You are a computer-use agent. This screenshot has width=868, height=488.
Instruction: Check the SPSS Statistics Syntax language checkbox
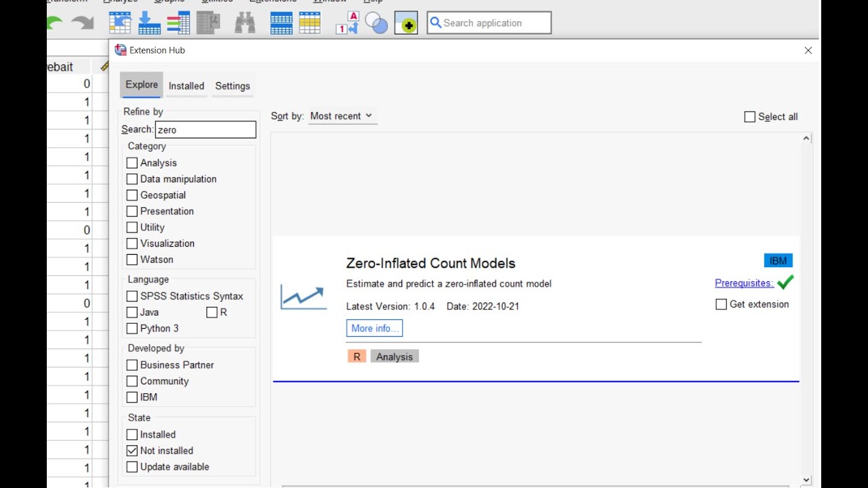pos(132,296)
